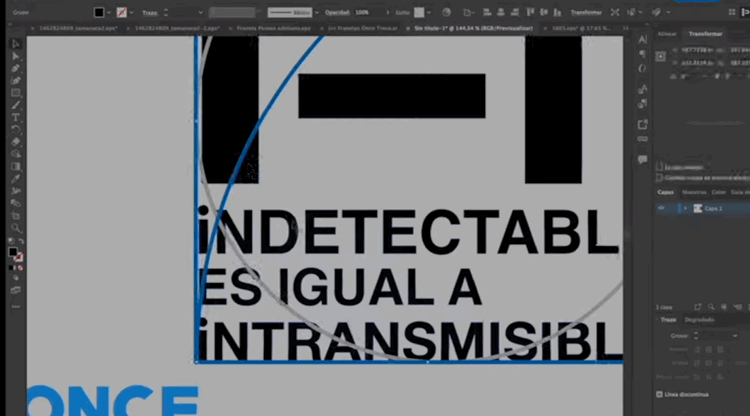Click the fill color swatch in control bar

click(99, 13)
